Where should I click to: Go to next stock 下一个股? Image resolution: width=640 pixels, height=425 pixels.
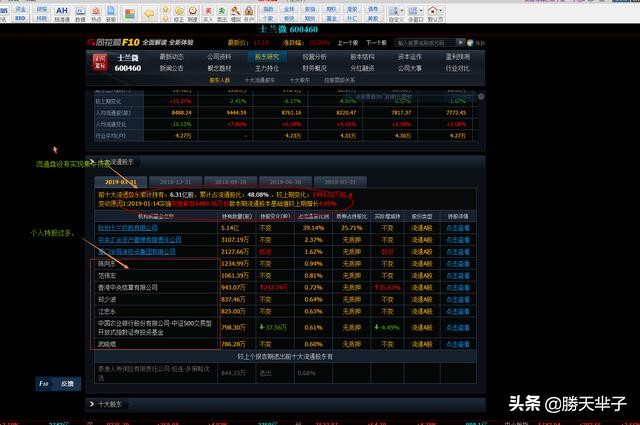(376, 42)
